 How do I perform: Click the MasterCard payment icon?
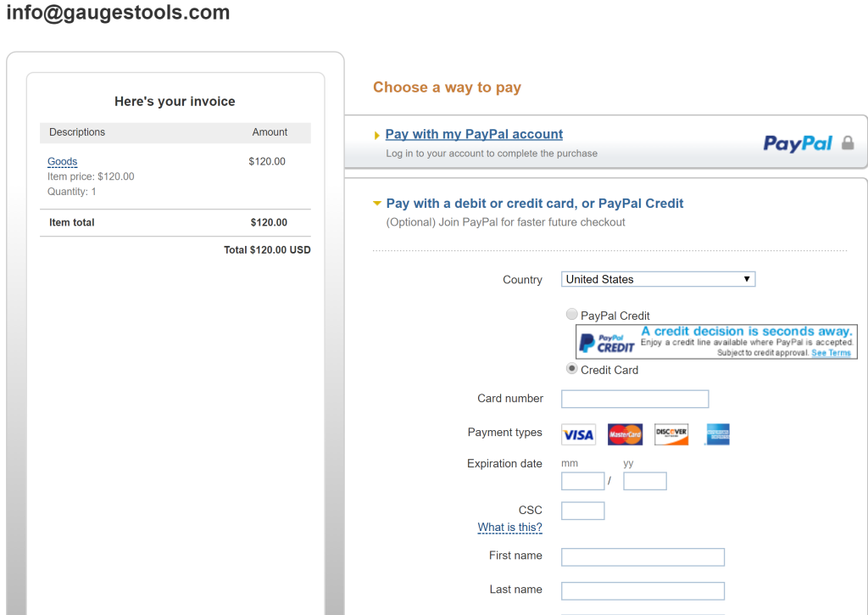[x=625, y=434]
